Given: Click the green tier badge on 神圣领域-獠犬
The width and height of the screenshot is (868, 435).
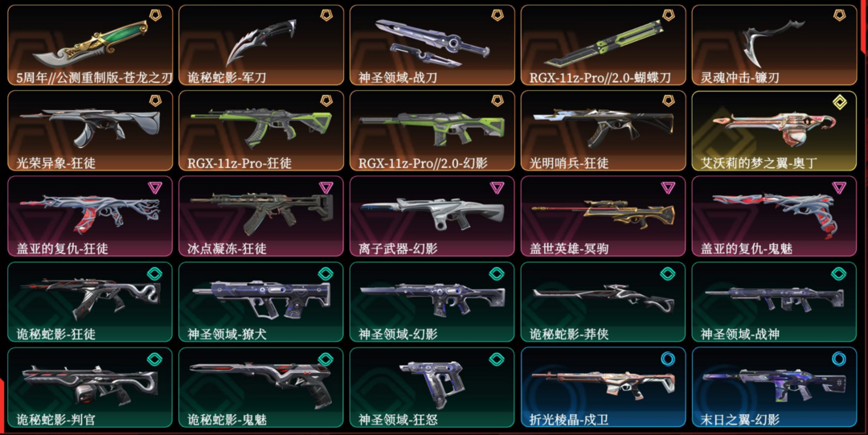Looking at the screenshot, I should click(326, 273).
